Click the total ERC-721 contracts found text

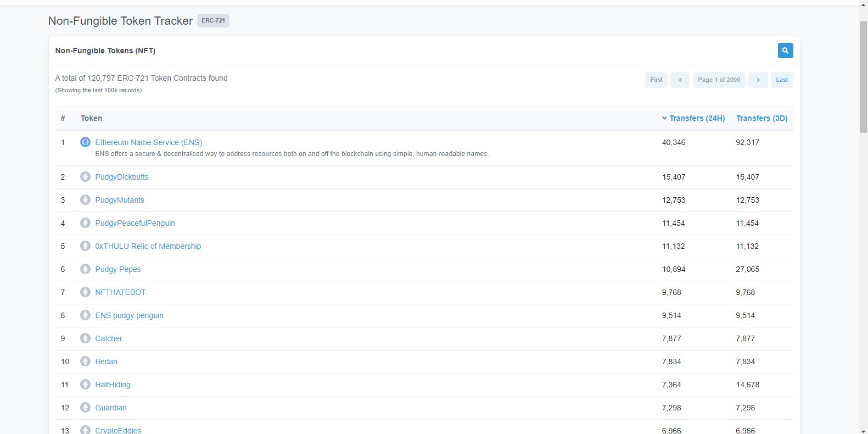point(142,78)
